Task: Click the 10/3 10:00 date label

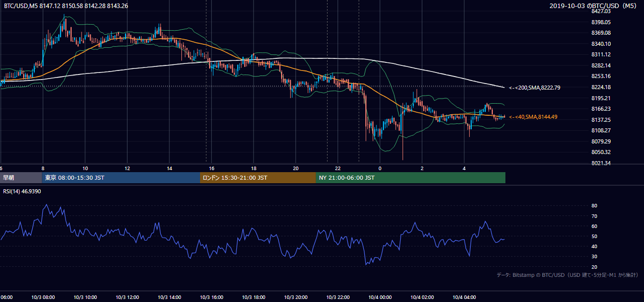Action: pyautogui.click(x=85, y=297)
